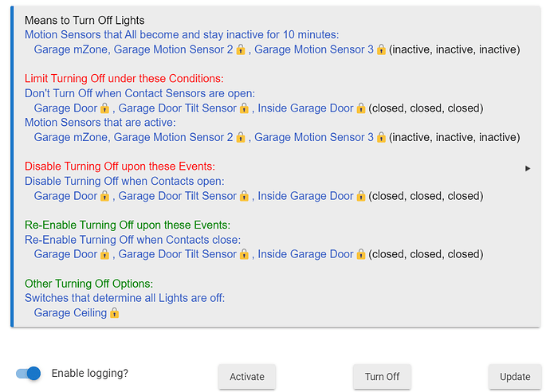Open the Motion Sensors that are active setting
The height and width of the screenshot is (392, 550).
point(100,123)
